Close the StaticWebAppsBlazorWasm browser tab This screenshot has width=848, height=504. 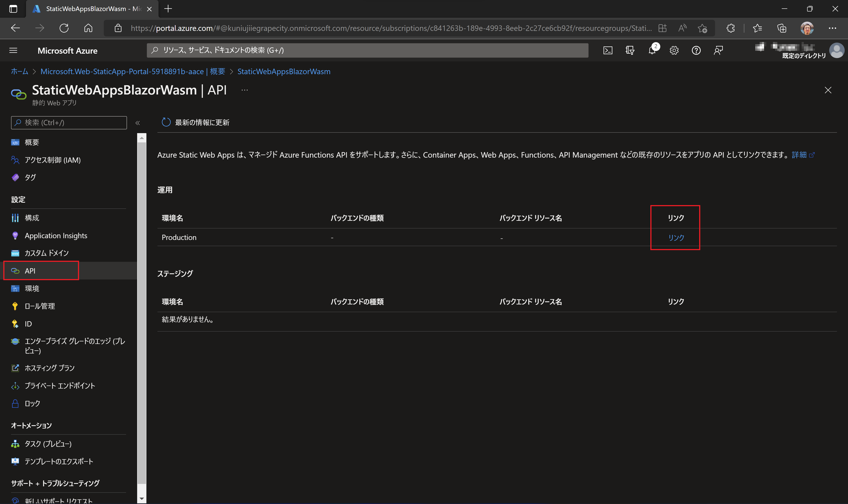click(x=149, y=9)
